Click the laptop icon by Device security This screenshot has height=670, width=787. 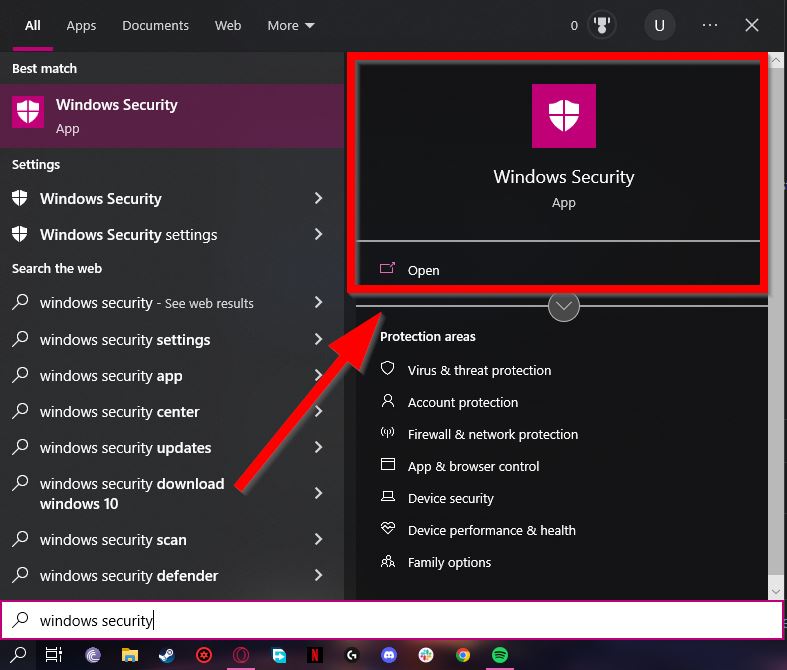[387, 496]
